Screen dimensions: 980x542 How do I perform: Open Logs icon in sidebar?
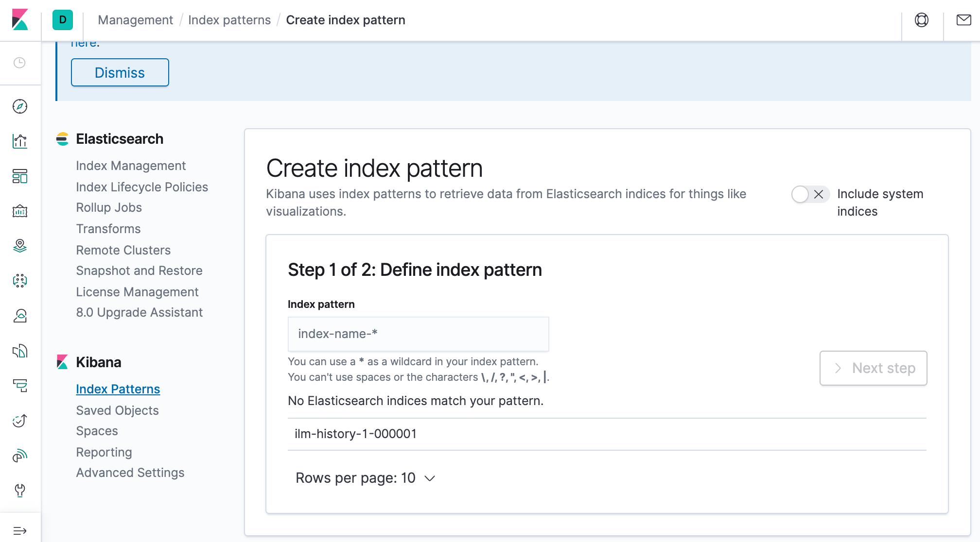20,351
